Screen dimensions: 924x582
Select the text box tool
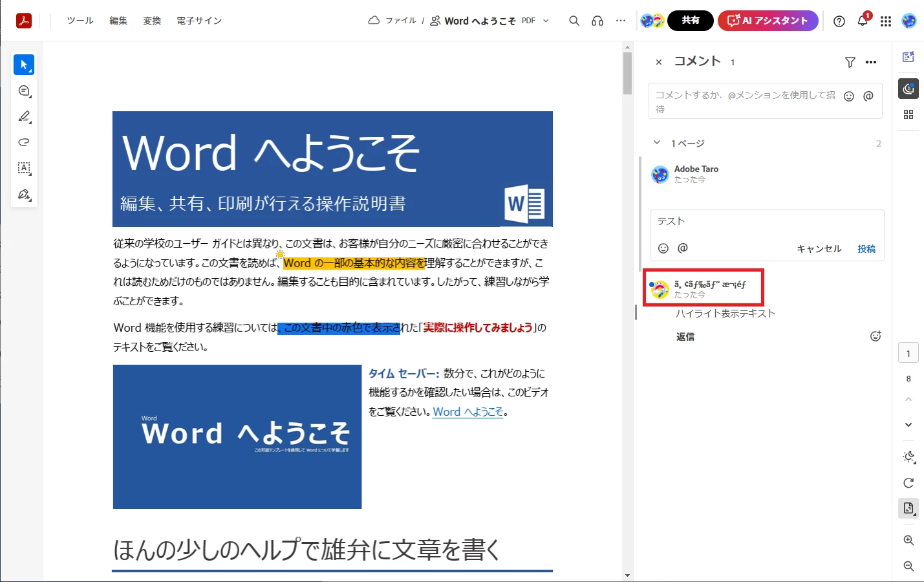(24, 168)
